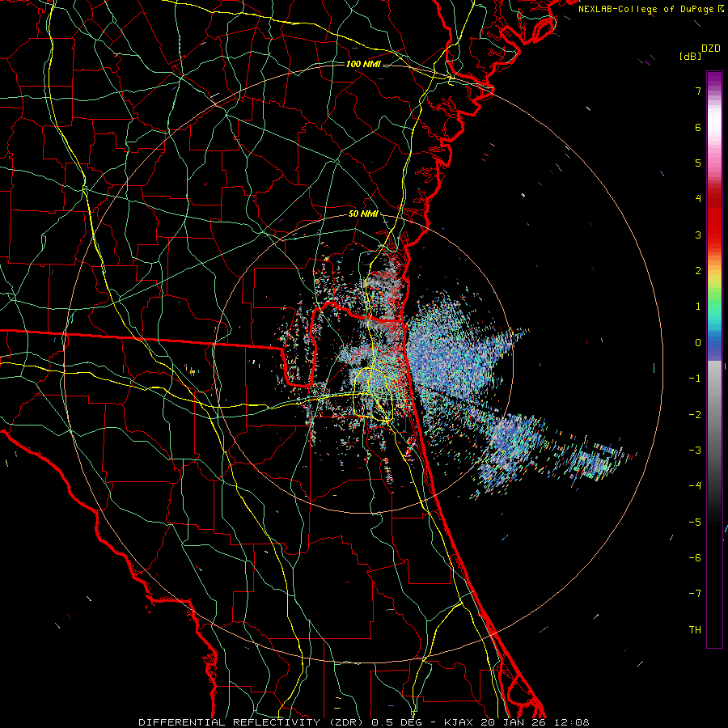Click the 6 value on the color scale
The height and width of the screenshot is (728, 728).
[x=698, y=127]
